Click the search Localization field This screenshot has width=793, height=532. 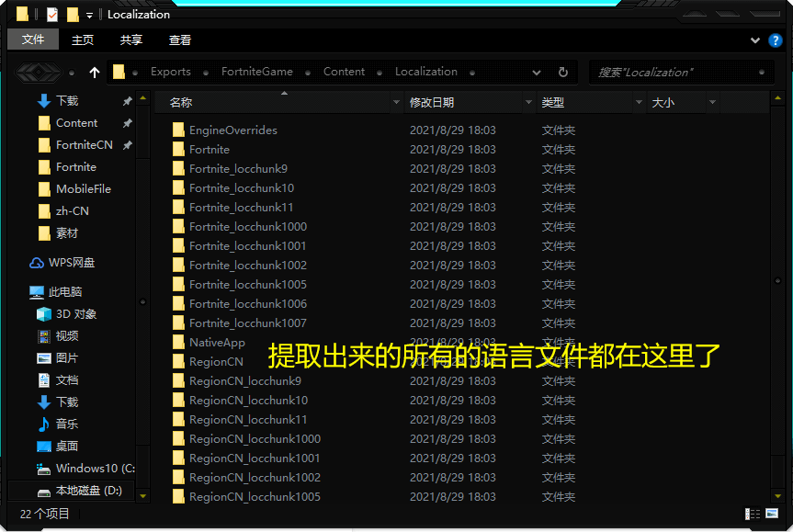[681, 73]
